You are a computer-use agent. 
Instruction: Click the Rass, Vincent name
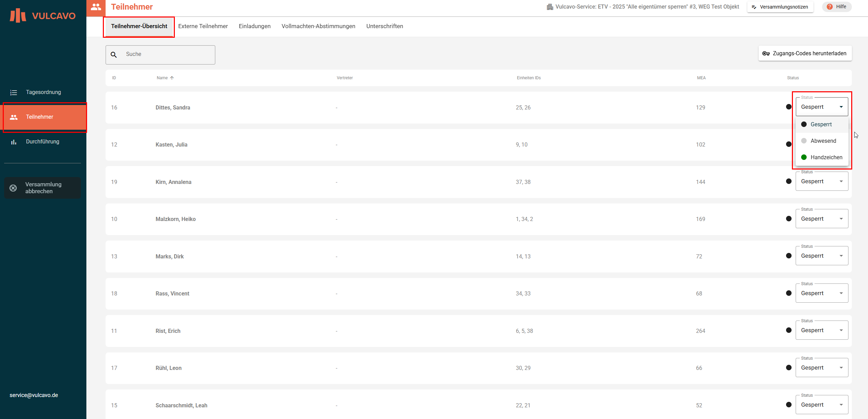pos(172,294)
